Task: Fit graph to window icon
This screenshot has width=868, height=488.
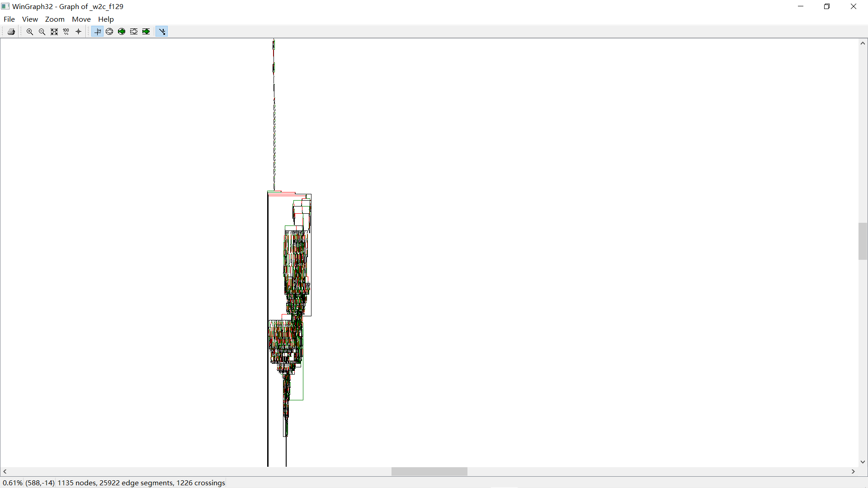Action: 54,32
